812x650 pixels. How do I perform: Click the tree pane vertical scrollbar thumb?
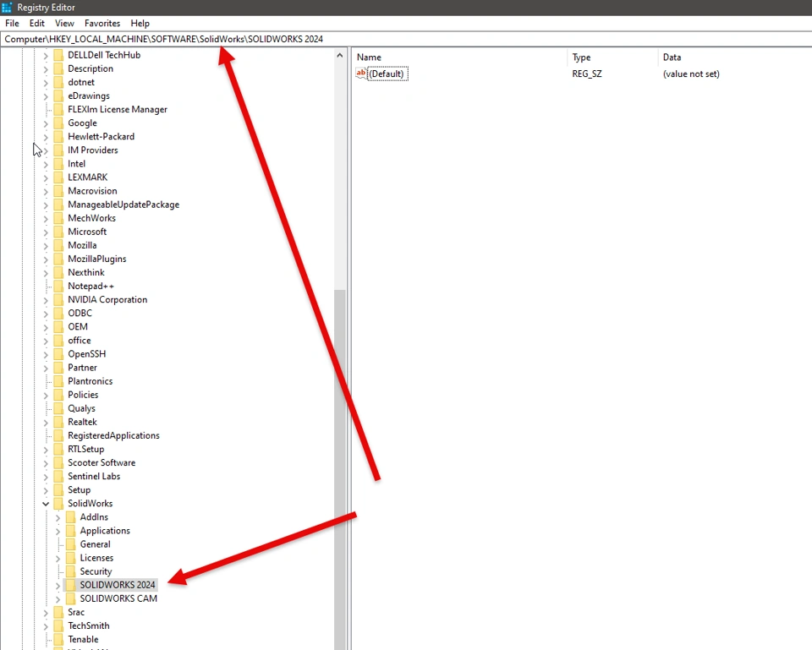tap(340, 469)
